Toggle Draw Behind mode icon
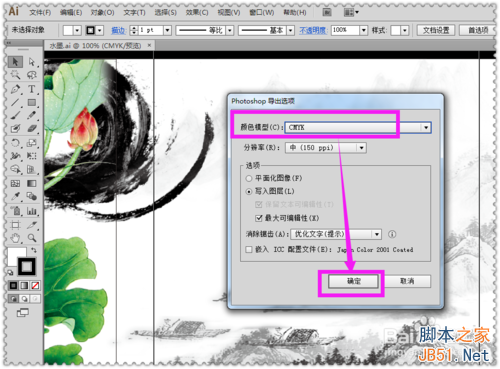The height and width of the screenshot is (369, 500). 24,299
